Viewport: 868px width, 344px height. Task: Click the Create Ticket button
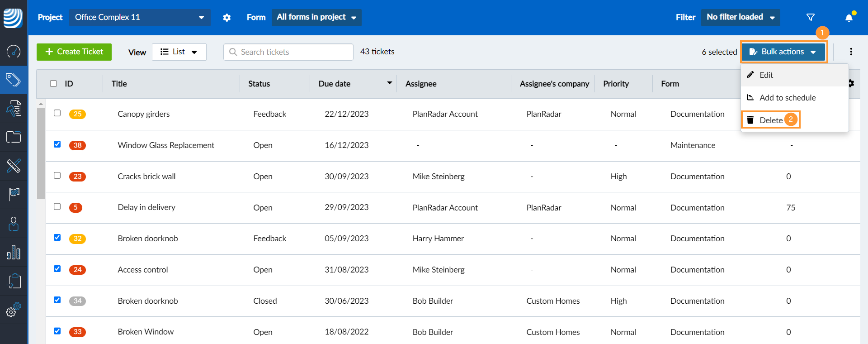click(x=74, y=52)
